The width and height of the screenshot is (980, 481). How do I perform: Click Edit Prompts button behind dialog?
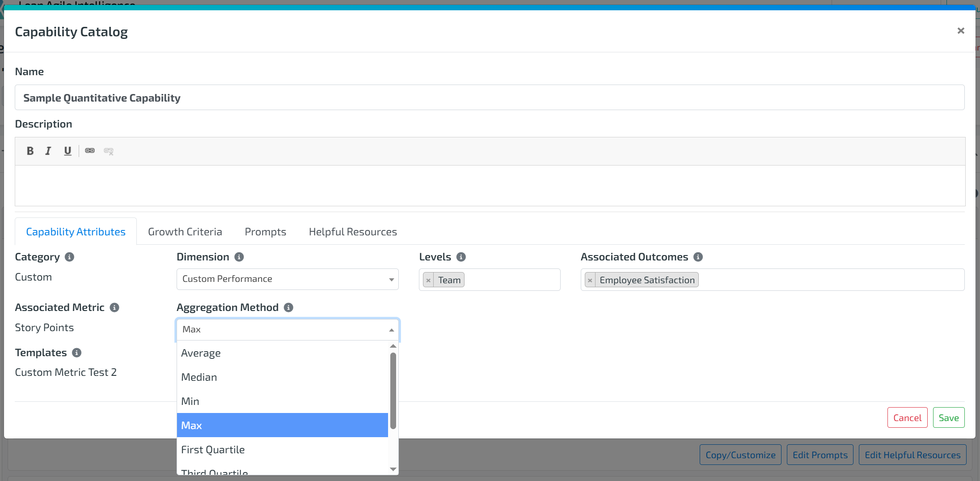820,455
